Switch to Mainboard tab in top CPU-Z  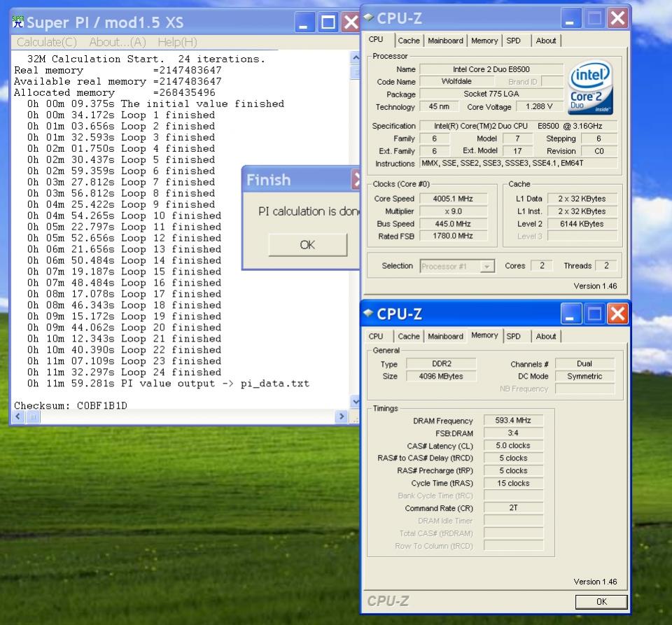[x=445, y=41]
